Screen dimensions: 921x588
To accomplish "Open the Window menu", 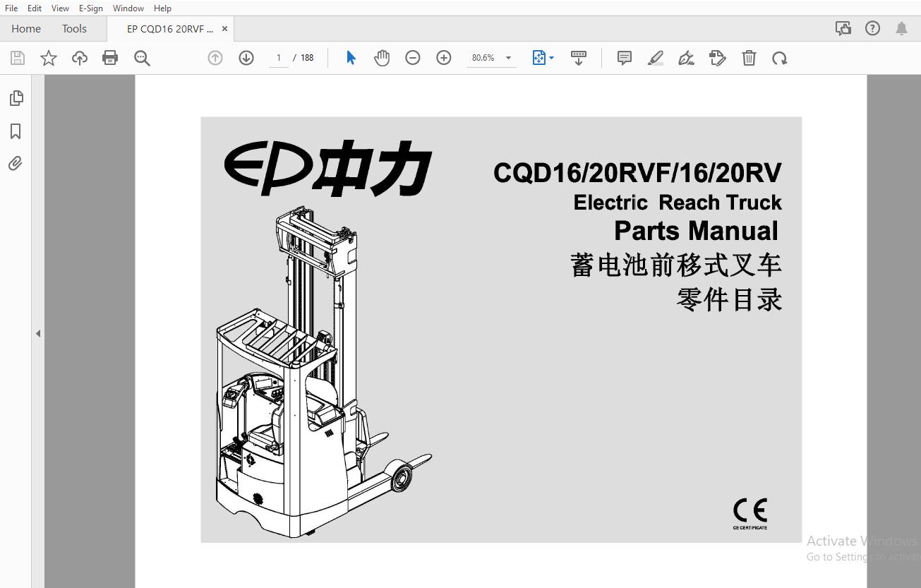I will pos(128,8).
